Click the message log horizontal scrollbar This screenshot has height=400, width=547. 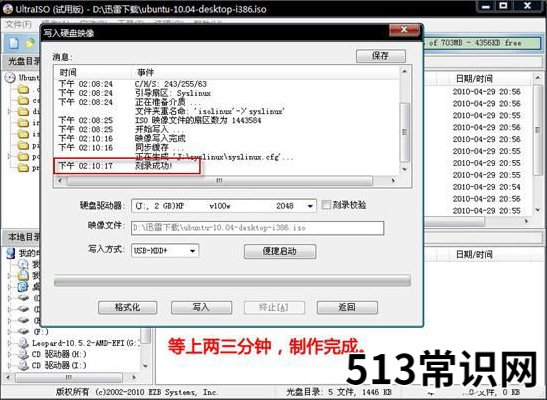click(226, 181)
